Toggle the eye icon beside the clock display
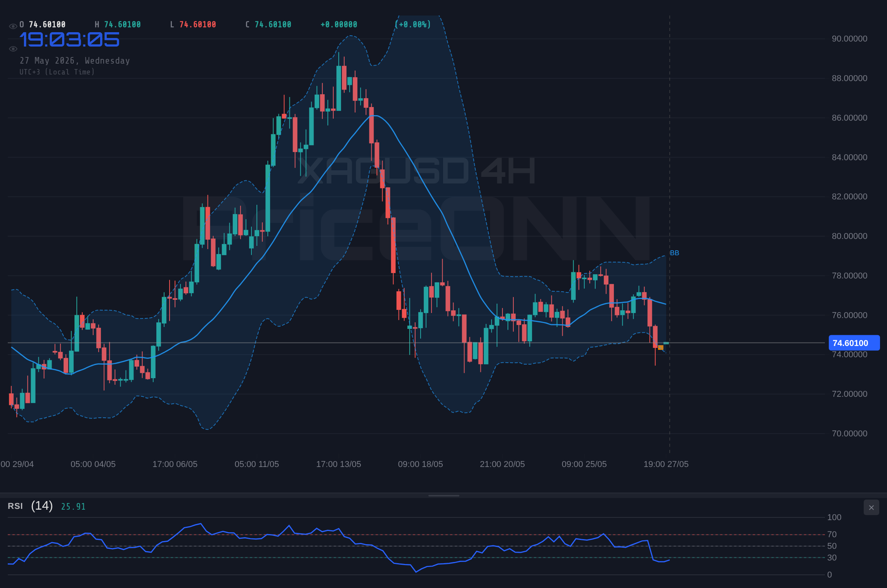 tap(13, 49)
